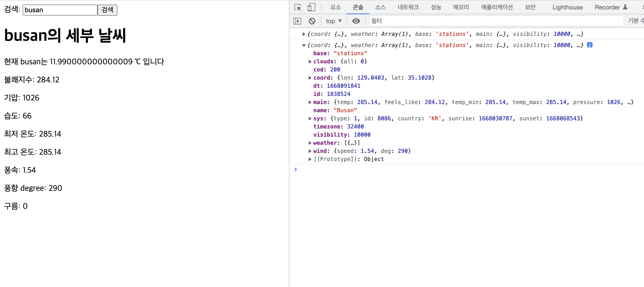The width and height of the screenshot is (644, 287).
Task: Click the Recorder flask icon
Action: pyautogui.click(x=625, y=7)
